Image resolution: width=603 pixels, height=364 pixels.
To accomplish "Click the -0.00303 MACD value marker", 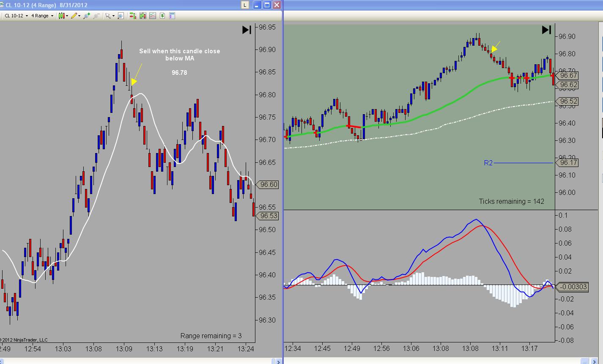I will 572,287.
